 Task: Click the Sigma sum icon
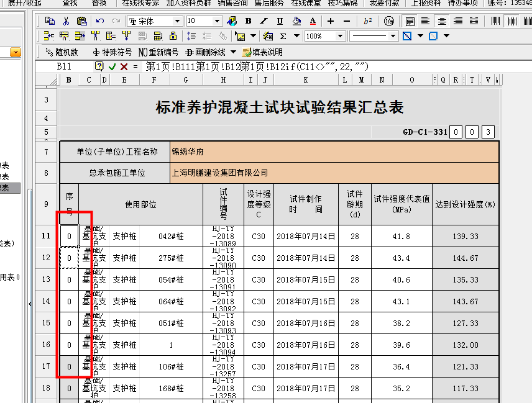click(x=283, y=36)
